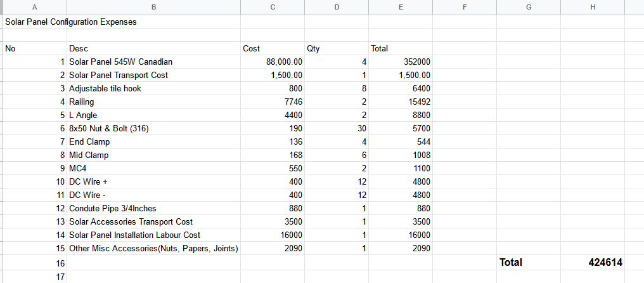The image size is (644, 283).
Task: Select column B header
Action: 153,7
